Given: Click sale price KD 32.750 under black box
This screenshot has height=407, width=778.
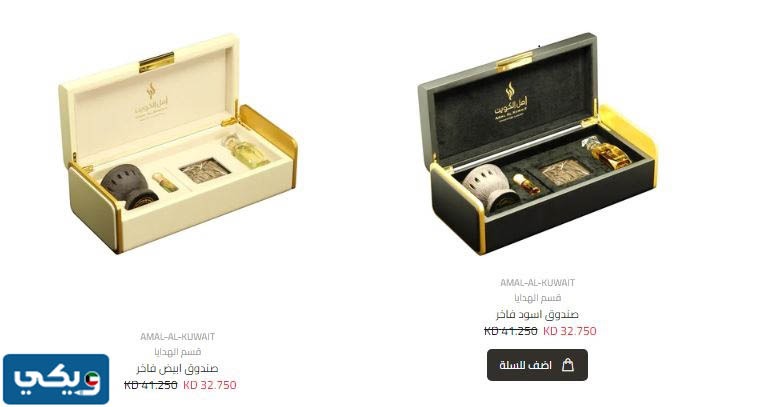Looking at the screenshot, I should click(x=570, y=331).
